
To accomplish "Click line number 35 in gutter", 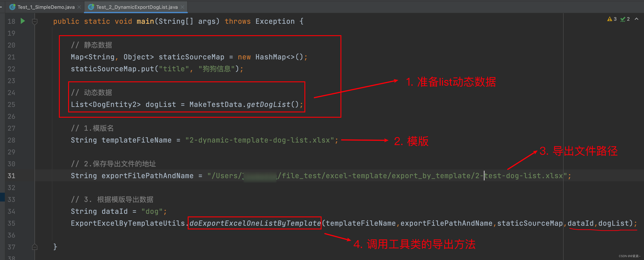I will click(11, 223).
